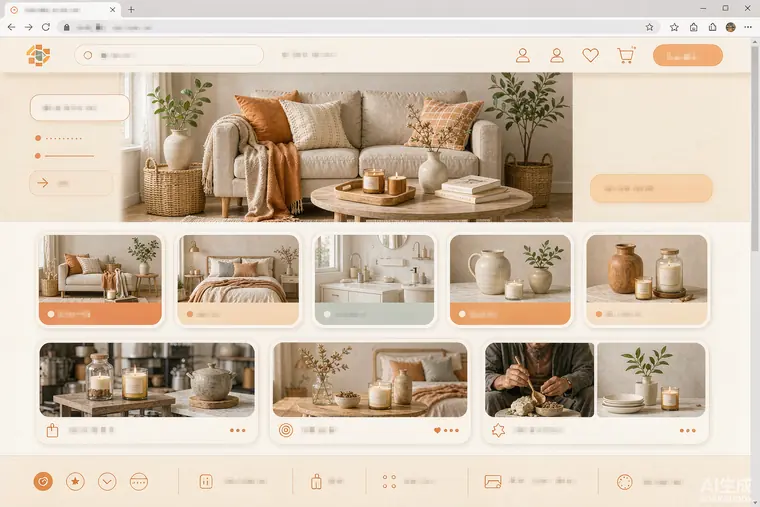The image size is (760, 507).
Task: Open the browser profile avatar
Action: tap(730, 27)
